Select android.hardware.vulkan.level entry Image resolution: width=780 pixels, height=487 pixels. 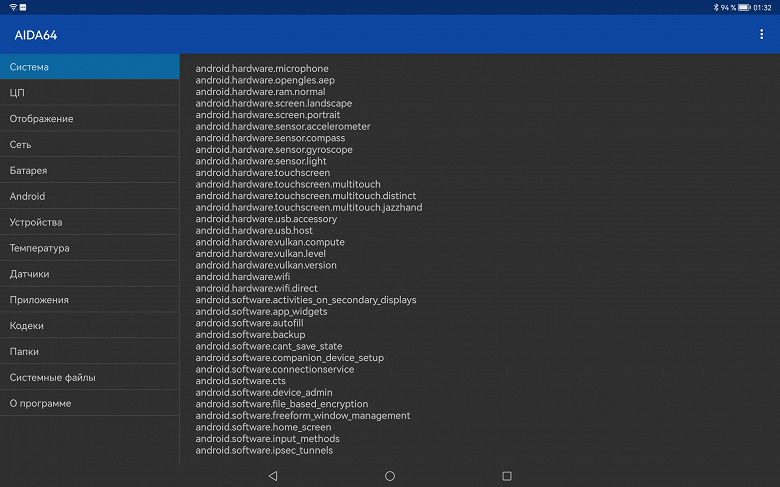[260, 253]
